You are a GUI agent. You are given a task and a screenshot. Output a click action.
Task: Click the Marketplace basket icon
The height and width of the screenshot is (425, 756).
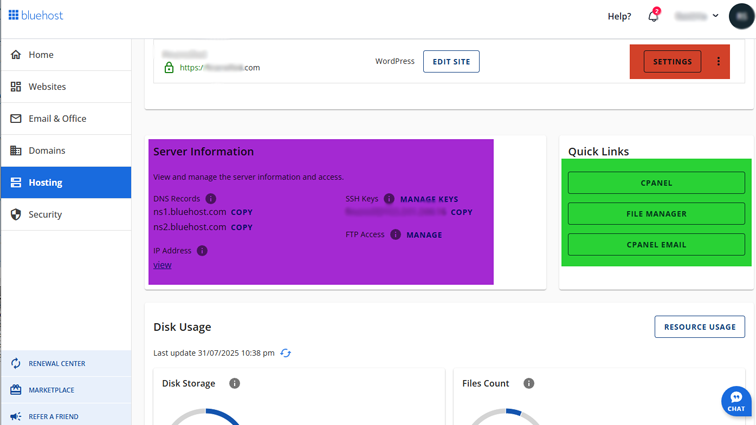(x=16, y=390)
